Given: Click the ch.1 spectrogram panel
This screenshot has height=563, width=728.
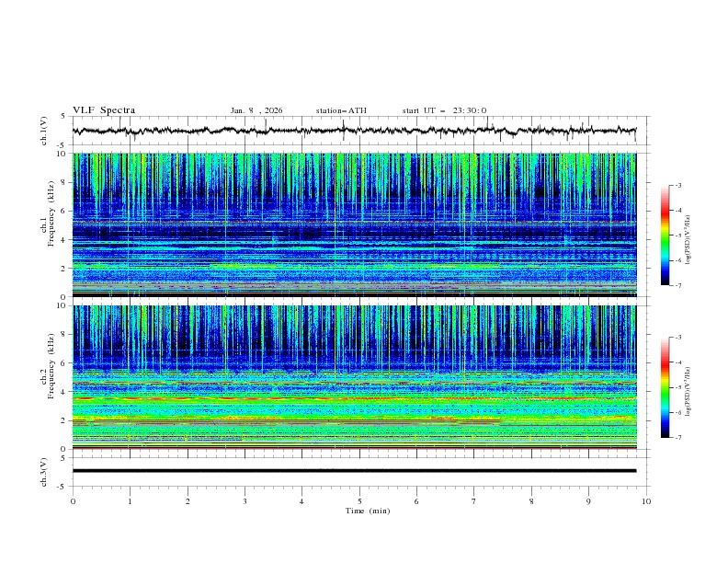Looking at the screenshot, I should [354, 224].
